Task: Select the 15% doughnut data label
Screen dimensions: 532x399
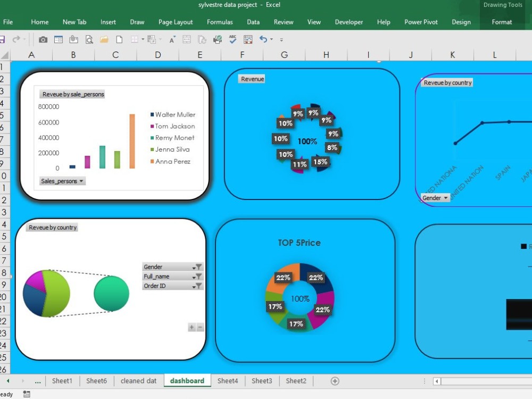Action: (x=320, y=162)
